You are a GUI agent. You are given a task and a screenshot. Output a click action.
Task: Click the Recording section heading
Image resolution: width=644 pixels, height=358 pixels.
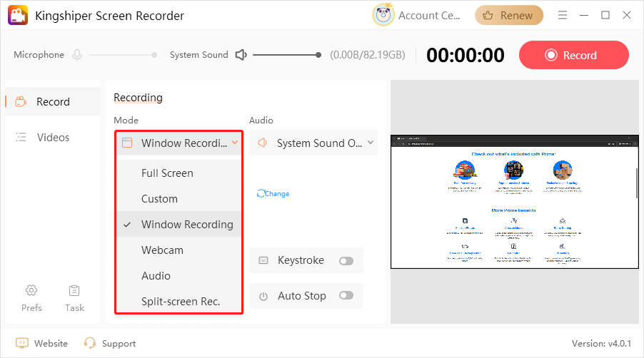138,98
